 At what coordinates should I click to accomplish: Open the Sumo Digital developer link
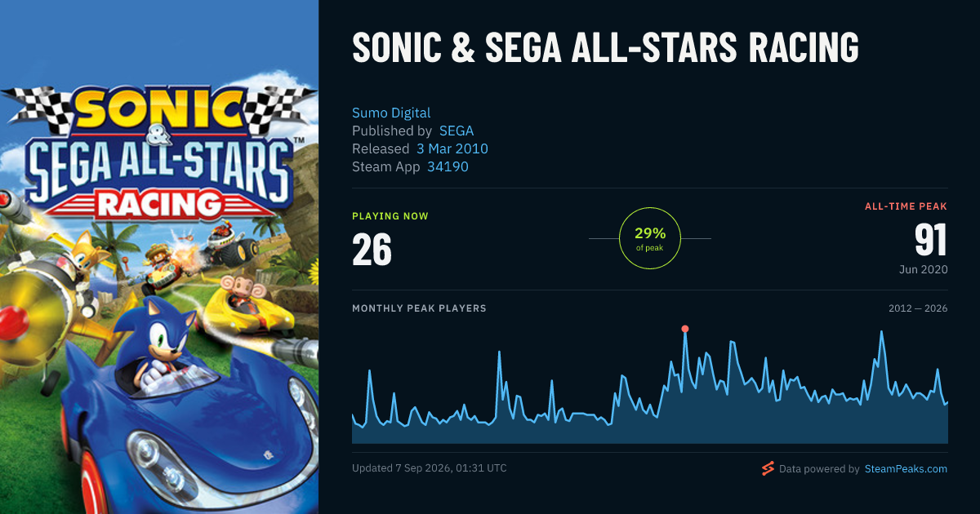pyautogui.click(x=391, y=113)
